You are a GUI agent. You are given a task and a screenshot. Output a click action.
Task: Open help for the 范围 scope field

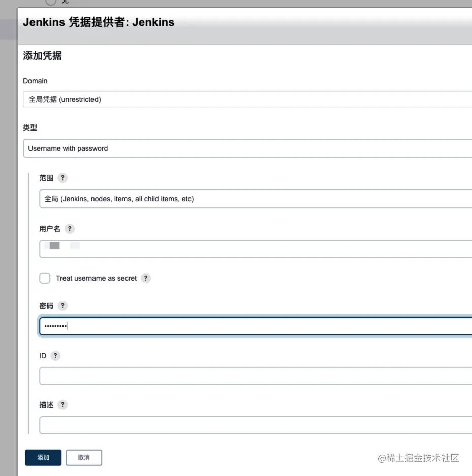tap(62, 178)
